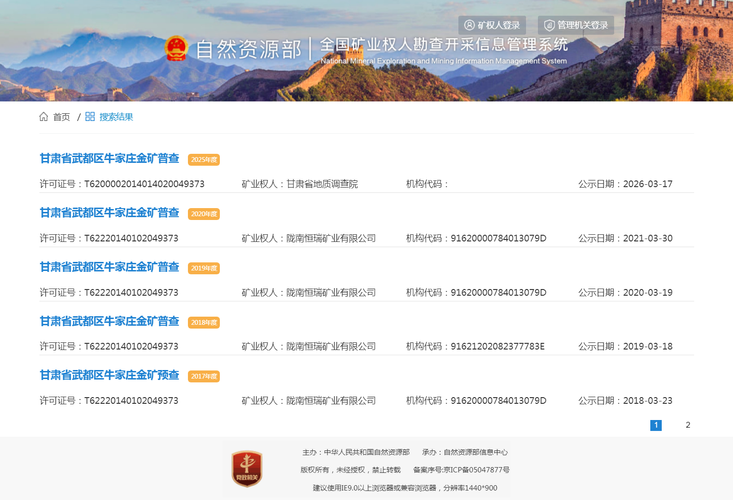Screen dimensions: 733x500
Task: Click footer sponsor 中华人民共和国自然资源部
Action: pyautogui.click(x=366, y=452)
